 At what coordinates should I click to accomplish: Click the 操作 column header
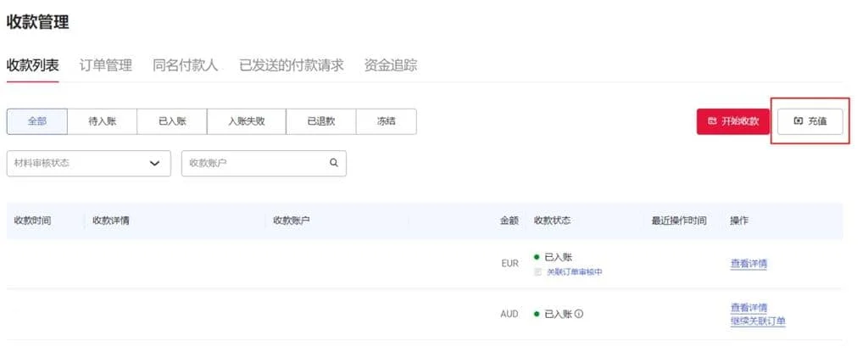tap(739, 221)
